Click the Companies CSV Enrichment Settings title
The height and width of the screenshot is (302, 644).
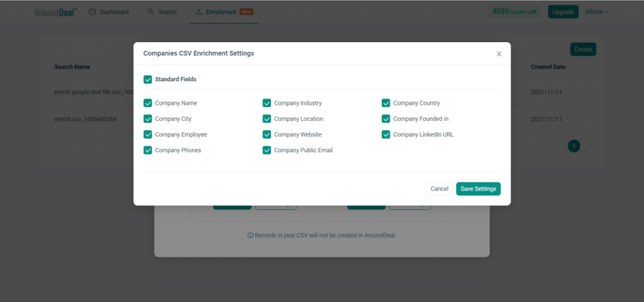[x=198, y=53]
